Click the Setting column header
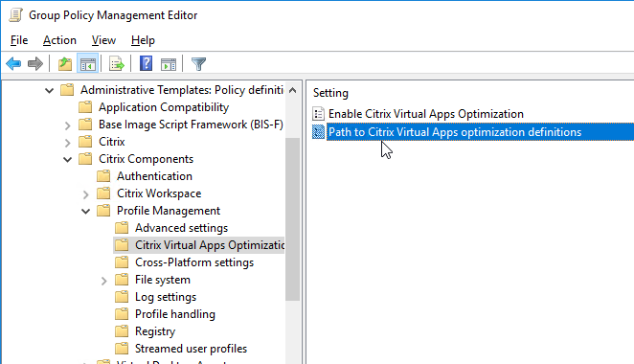This screenshot has height=364, width=634. [330, 93]
